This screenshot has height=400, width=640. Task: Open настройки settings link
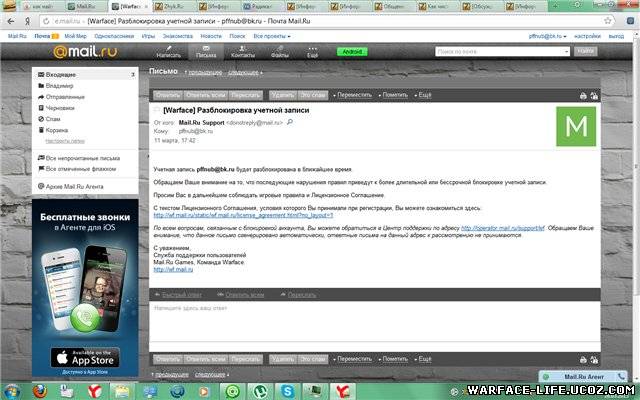[587, 36]
